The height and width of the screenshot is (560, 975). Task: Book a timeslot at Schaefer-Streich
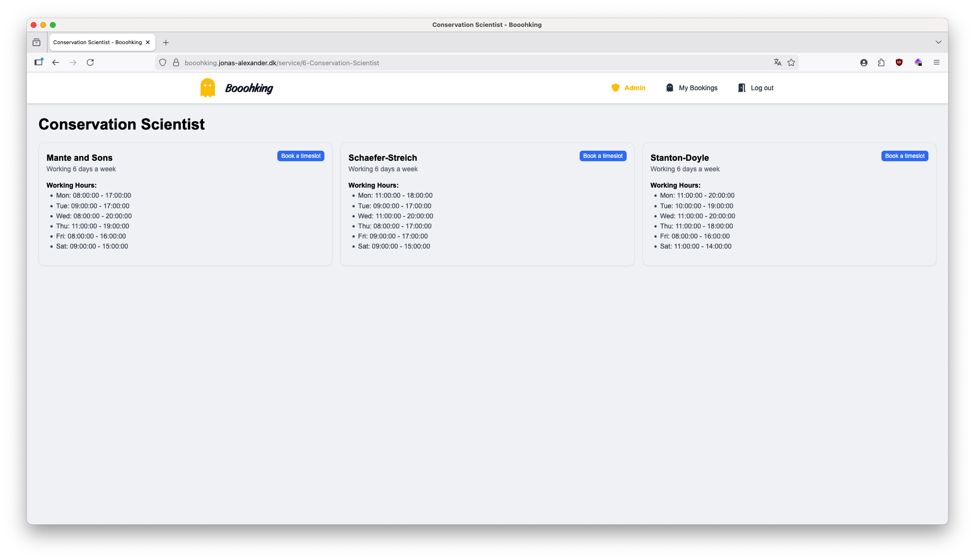(603, 156)
